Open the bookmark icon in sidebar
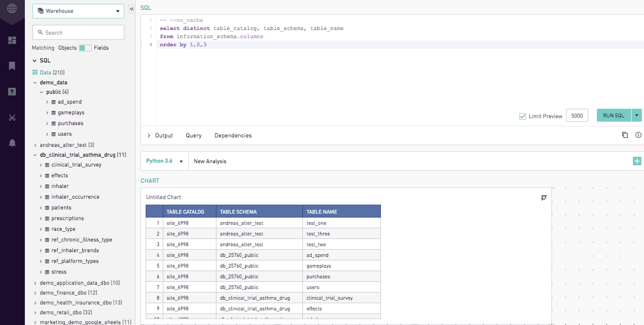The width and height of the screenshot is (644, 325). (x=12, y=66)
